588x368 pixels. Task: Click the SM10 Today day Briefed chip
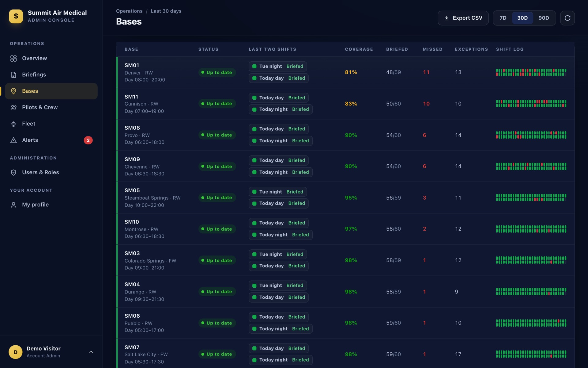coord(279,223)
